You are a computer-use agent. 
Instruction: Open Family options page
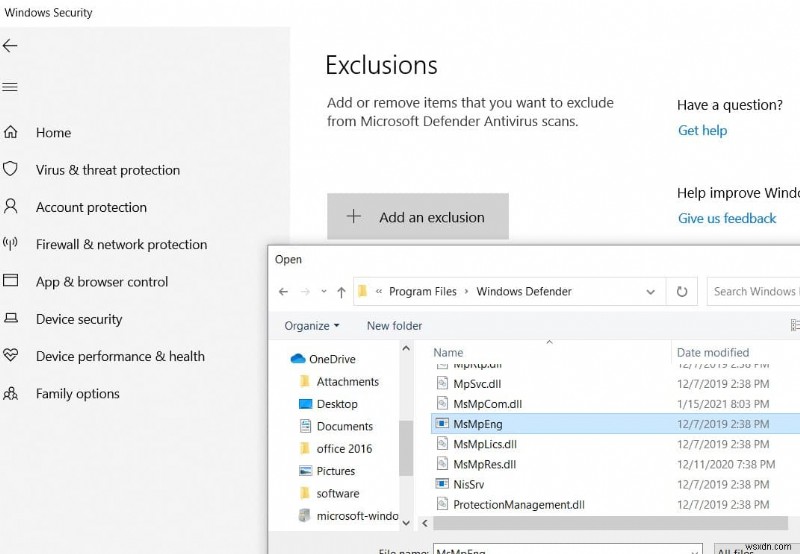[78, 394]
